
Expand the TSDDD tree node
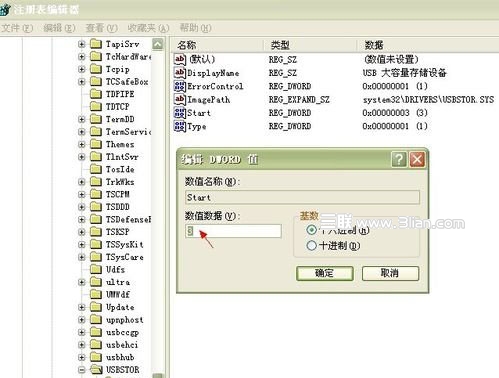(82, 207)
